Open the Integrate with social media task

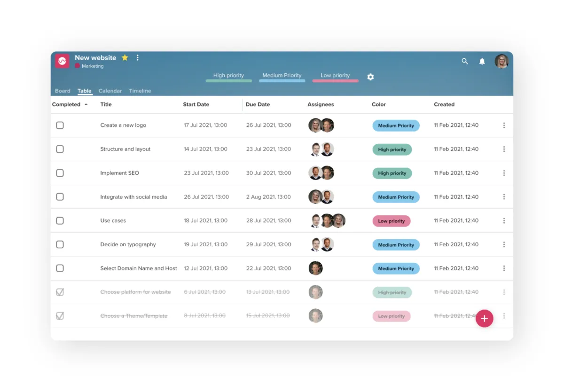point(133,197)
